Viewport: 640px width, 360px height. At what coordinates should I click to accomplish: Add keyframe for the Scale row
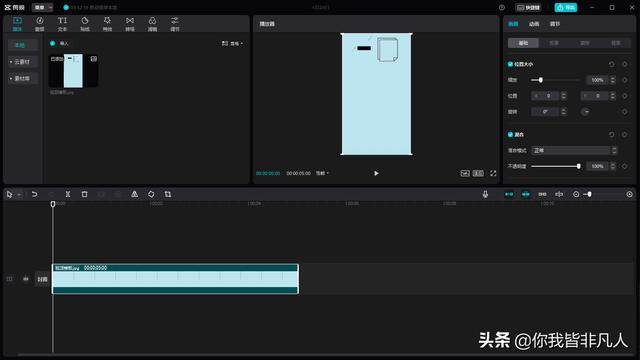pos(624,80)
